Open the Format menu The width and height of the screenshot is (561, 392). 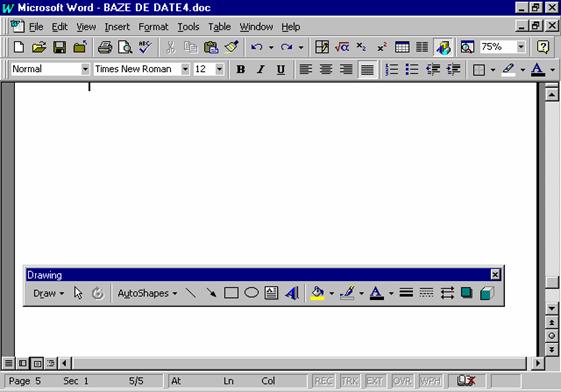(x=153, y=27)
